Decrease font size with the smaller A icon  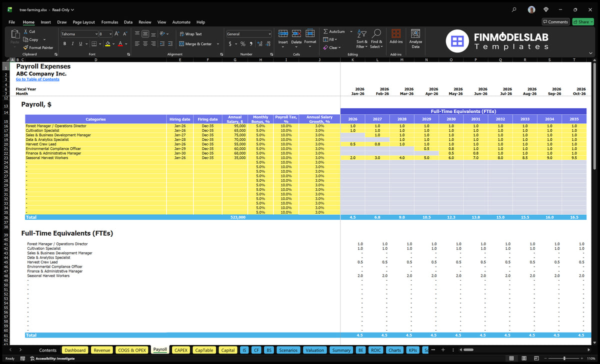(125, 34)
